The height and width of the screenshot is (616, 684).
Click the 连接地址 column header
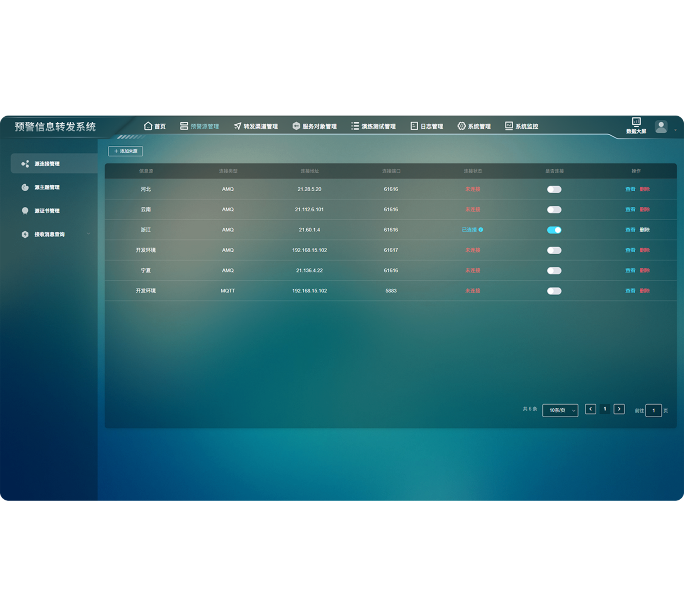pyautogui.click(x=309, y=171)
